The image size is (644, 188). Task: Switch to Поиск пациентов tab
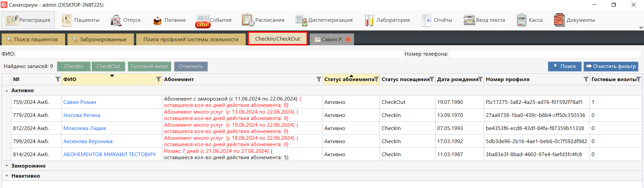click(33, 40)
